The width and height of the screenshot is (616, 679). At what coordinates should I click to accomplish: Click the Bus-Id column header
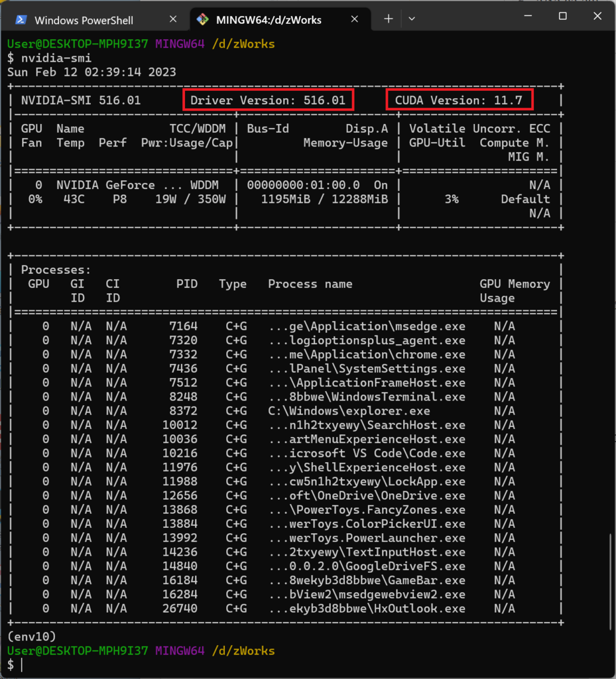point(268,129)
